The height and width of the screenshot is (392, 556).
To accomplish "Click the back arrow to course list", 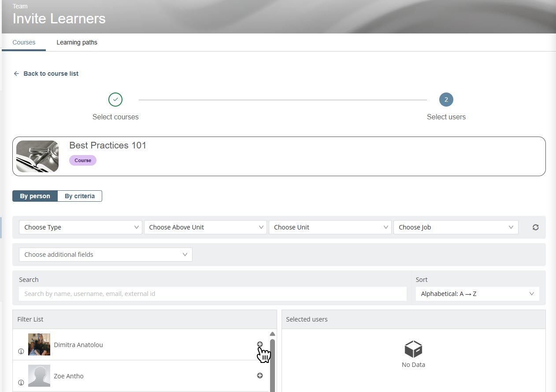I will pyautogui.click(x=16, y=74).
